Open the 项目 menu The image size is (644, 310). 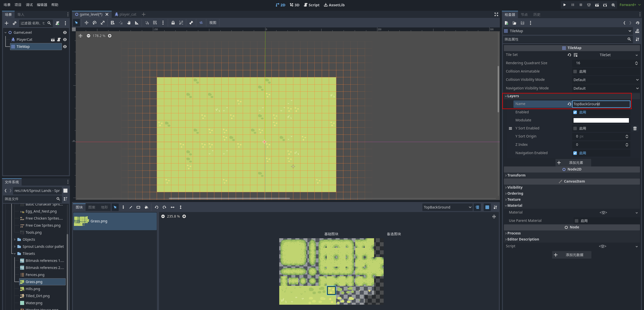coord(18,5)
